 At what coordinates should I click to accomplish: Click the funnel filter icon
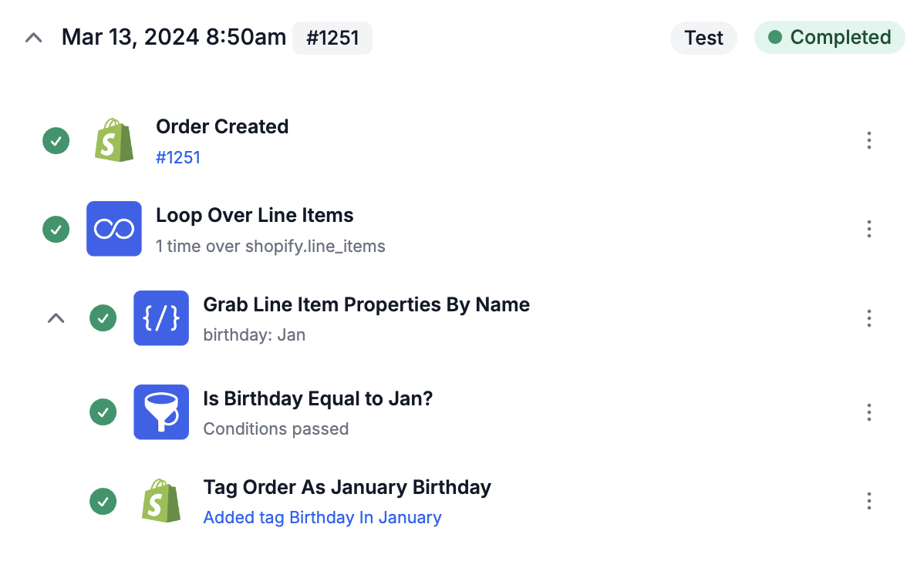[x=161, y=412]
